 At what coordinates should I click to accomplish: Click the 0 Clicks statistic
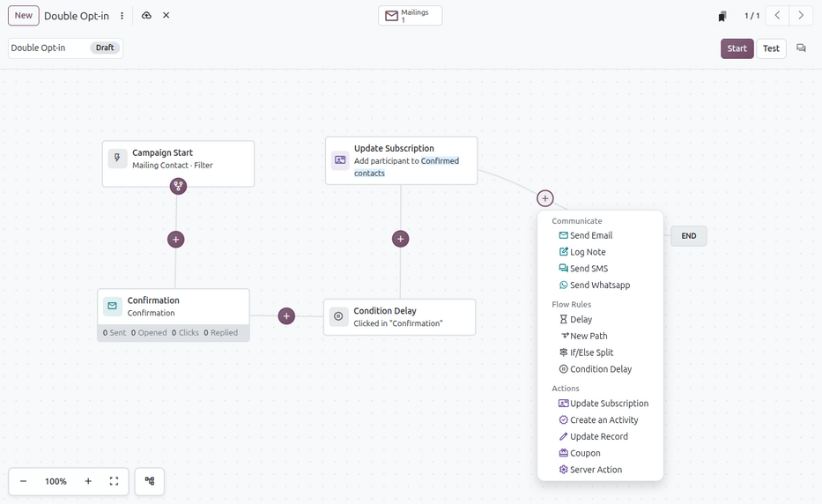click(x=185, y=333)
